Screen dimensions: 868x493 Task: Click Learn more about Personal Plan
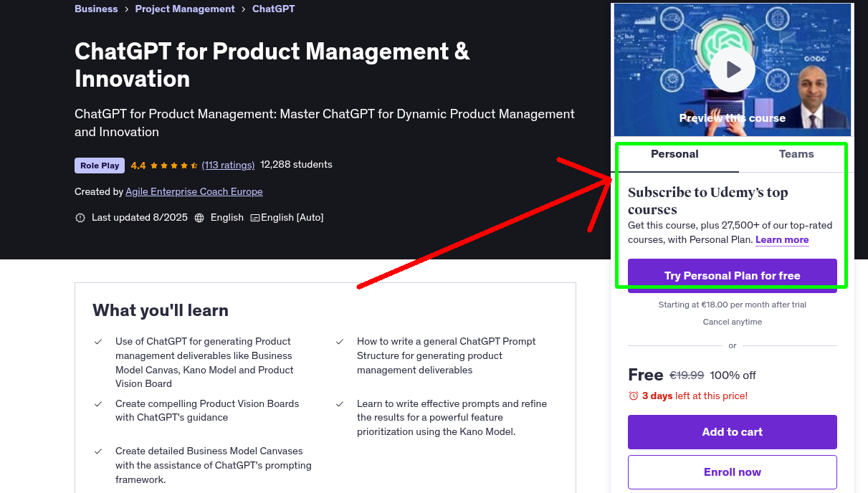(782, 239)
